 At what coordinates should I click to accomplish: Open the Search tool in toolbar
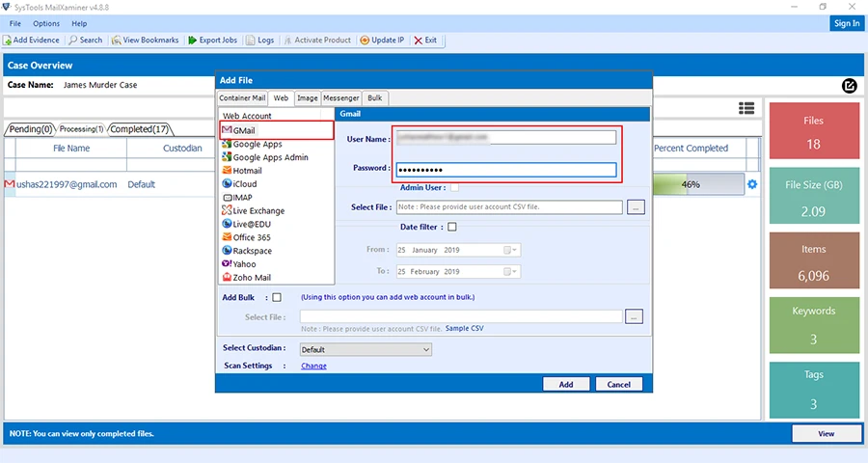pyautogui.click(x=72, y=41)
